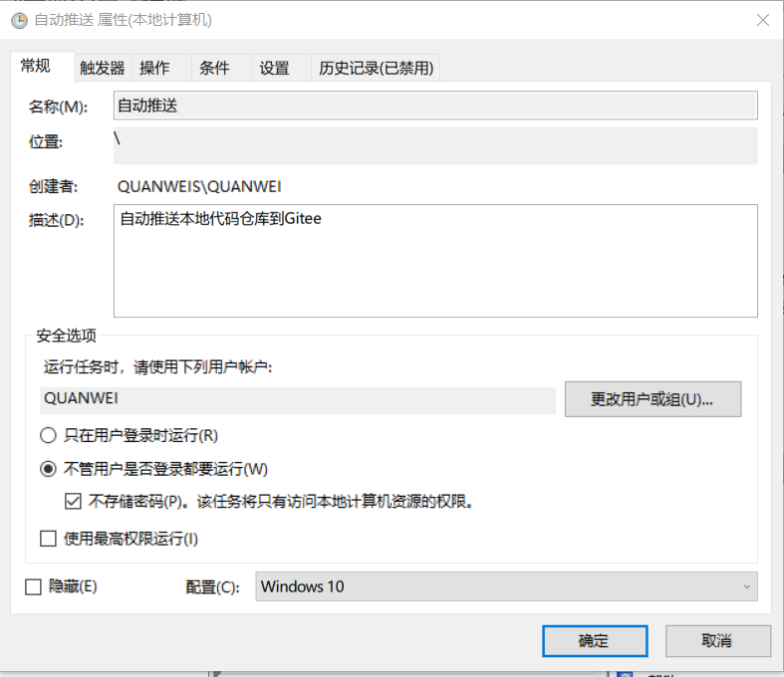Click the QUANWEI user account field
Screen dimensions: 784x677
pyautogui.click(x=298, y=399)
